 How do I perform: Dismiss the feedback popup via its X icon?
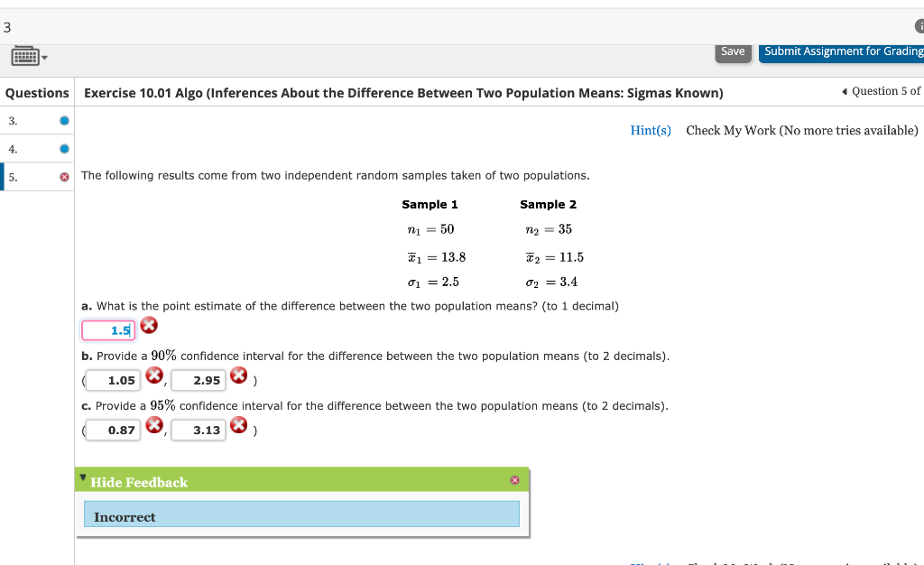(515, 479)
